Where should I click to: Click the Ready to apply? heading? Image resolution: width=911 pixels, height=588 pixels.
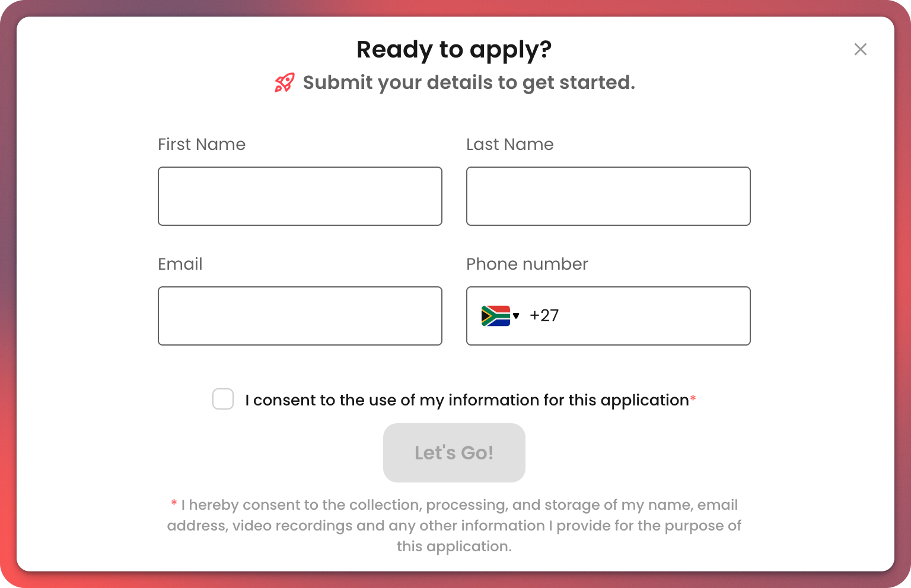click(454, 50)
